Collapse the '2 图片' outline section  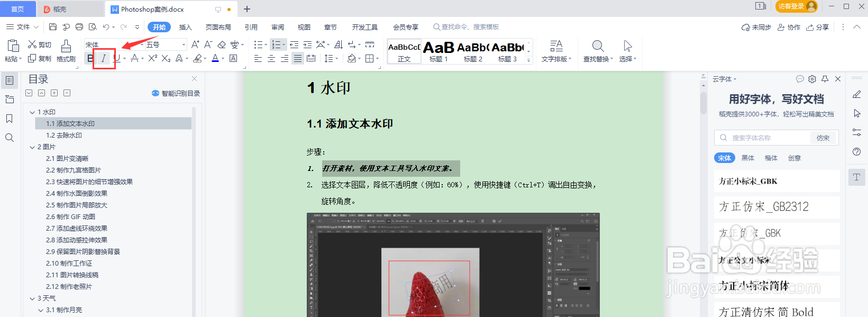[x=32, y=147]
